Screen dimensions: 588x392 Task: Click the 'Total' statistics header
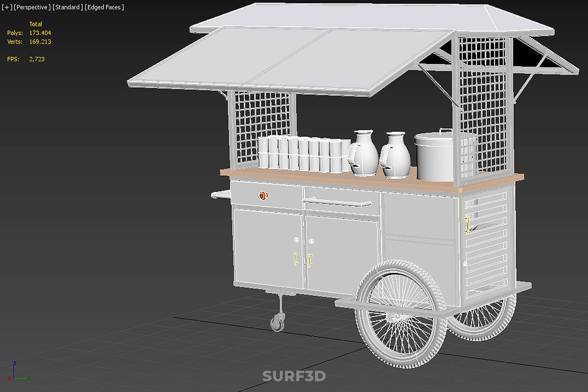pyautogui.click(x=36, y=24)
